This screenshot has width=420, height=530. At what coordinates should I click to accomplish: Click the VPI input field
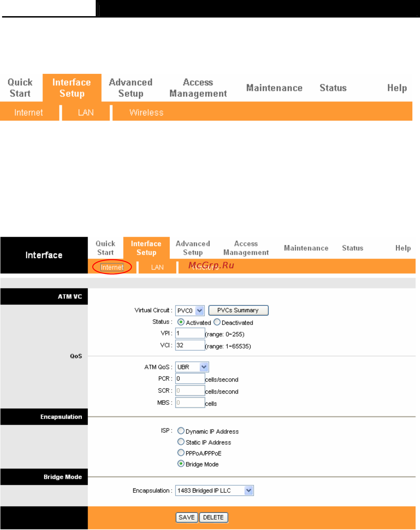[x=190, y=333]
